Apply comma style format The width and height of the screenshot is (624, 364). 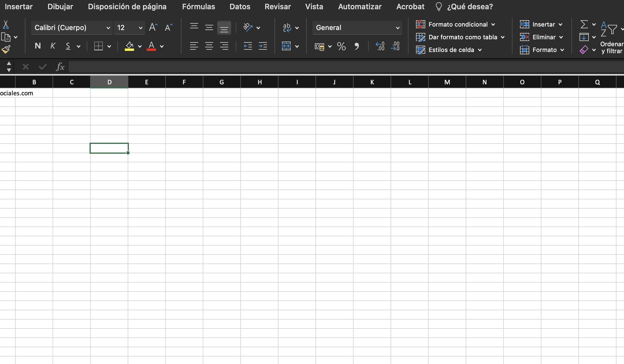[x=357, y=46]
